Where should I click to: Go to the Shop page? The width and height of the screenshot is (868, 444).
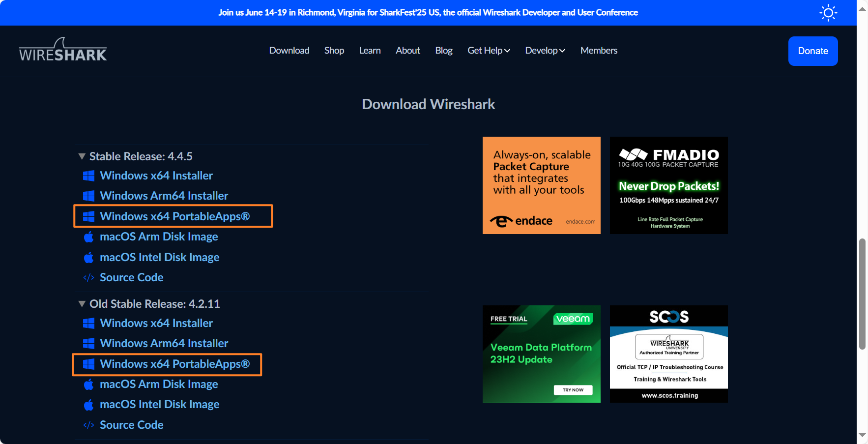click(334, 51)
